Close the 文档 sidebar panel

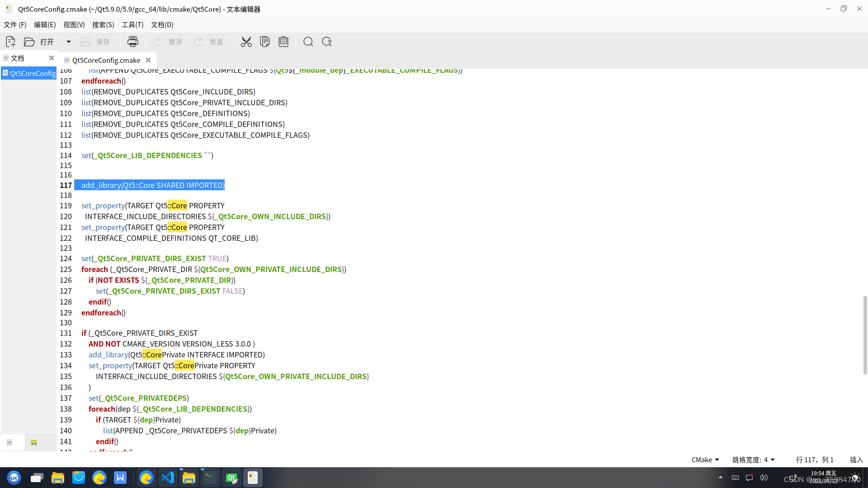pos(51,58)
